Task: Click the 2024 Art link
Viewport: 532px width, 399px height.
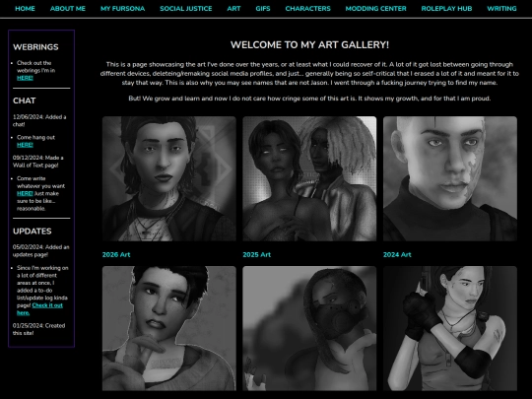Action: tap(397, 255)
